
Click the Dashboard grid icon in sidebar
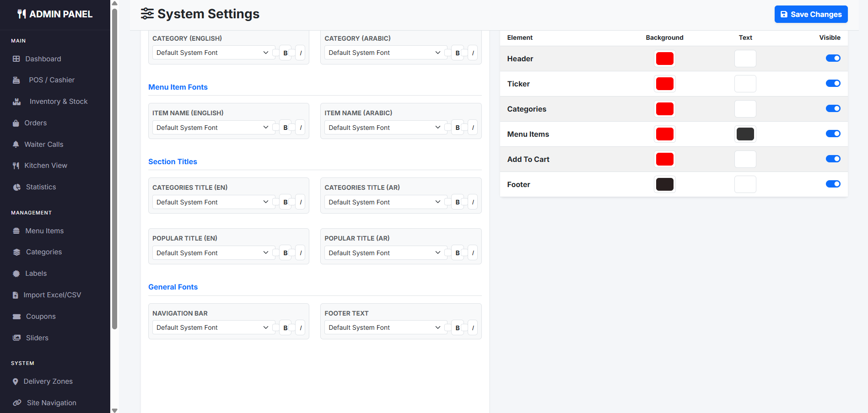16,59
